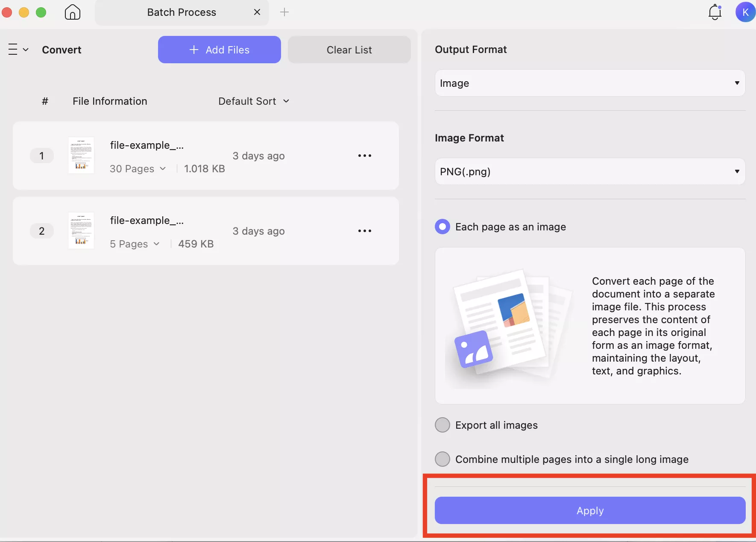The height and width of the screenshot is (542, 756).
Task: Select Export all images option
Action: tap(442, 425)
